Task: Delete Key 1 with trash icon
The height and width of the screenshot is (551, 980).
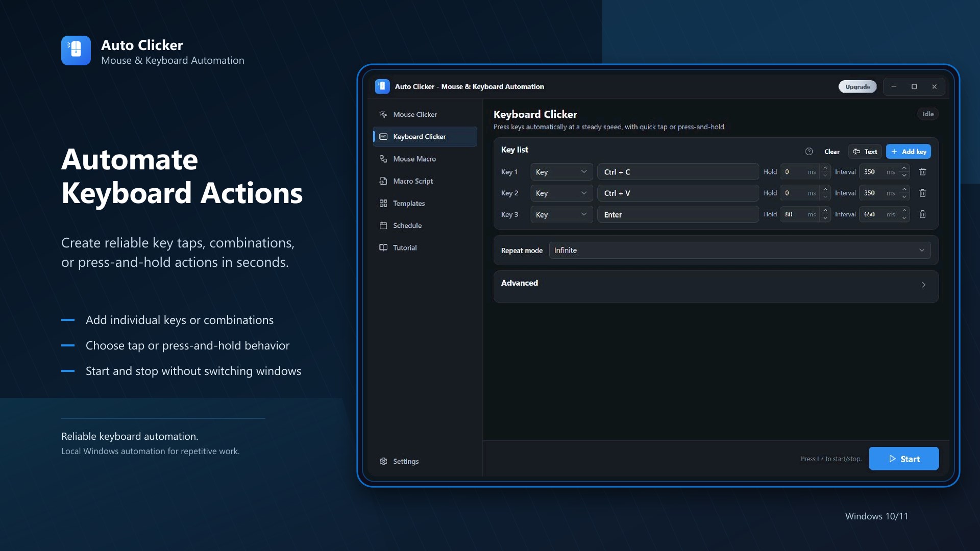Action: coord(922,172)
